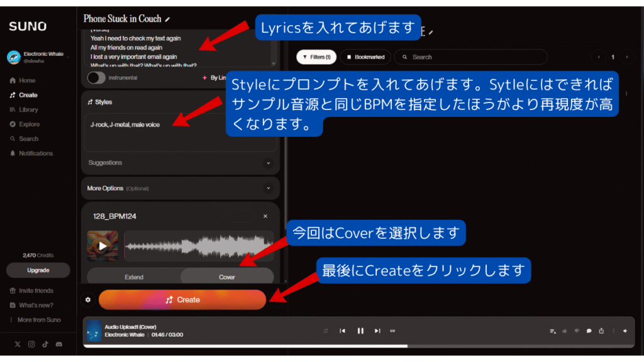The width and height of the screenshot is (644, 362).
Task: Like the current track
Action: (565, 331)
